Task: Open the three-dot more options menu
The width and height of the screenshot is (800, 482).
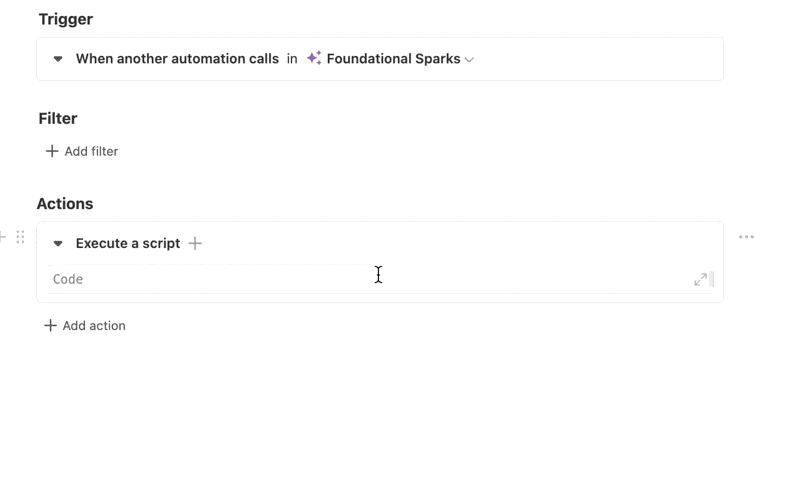Action: (x=746, y=237)
